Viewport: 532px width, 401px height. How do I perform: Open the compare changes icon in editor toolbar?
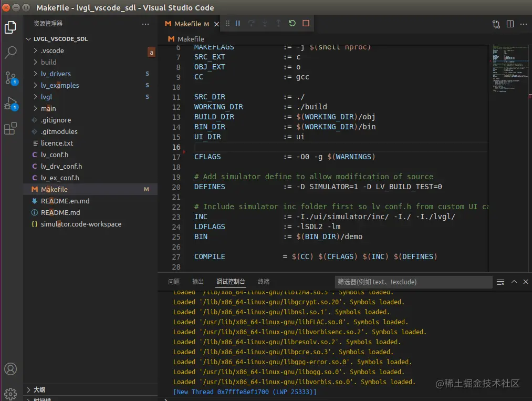point(496,24)
